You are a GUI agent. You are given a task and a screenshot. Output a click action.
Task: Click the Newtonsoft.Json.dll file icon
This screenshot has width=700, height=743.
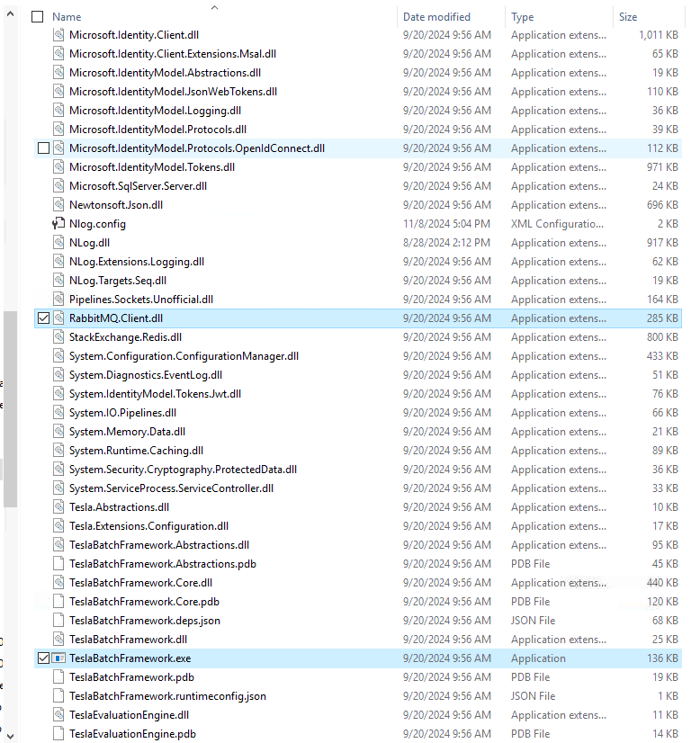tap(58, 205)
